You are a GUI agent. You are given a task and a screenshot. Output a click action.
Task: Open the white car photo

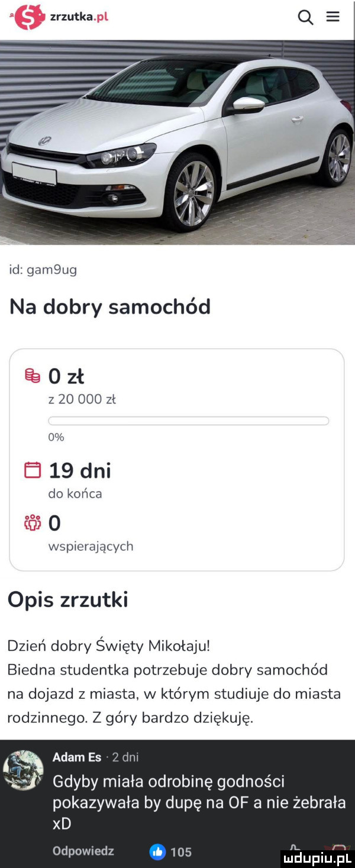coord(177,142)
